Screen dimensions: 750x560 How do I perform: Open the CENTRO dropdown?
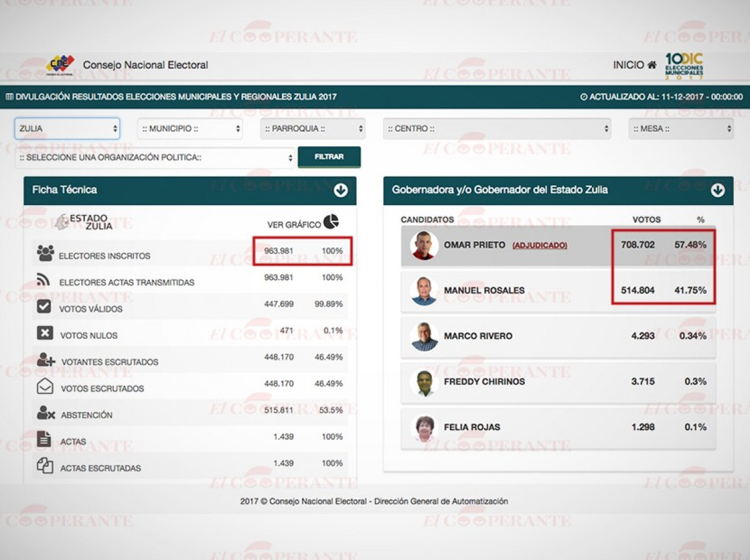click(x=497, y=129)
